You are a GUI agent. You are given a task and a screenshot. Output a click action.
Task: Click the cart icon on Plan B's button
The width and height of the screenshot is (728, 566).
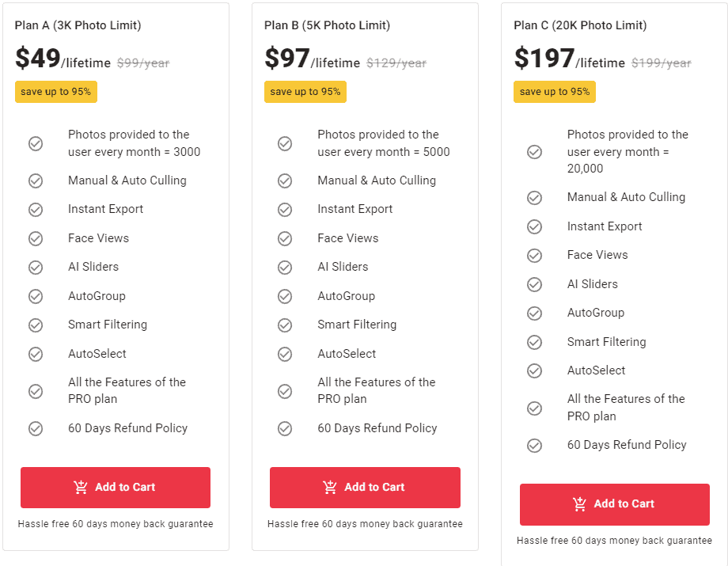click(x=331, y=488)
